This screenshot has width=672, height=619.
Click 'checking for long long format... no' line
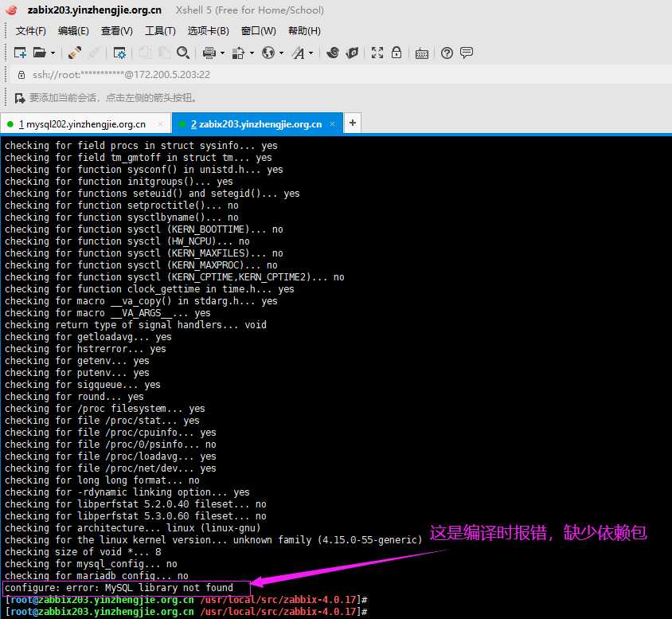click(102, 480)
